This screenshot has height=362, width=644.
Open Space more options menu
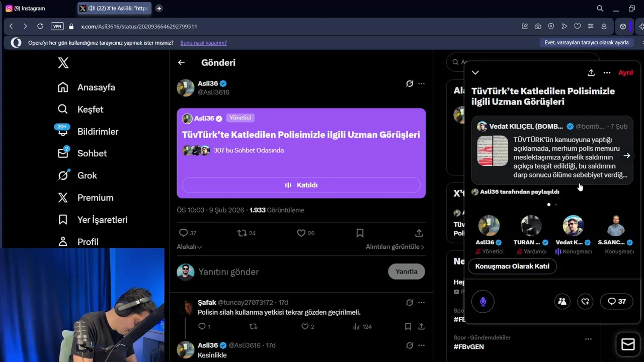click(x=607, y=72)
